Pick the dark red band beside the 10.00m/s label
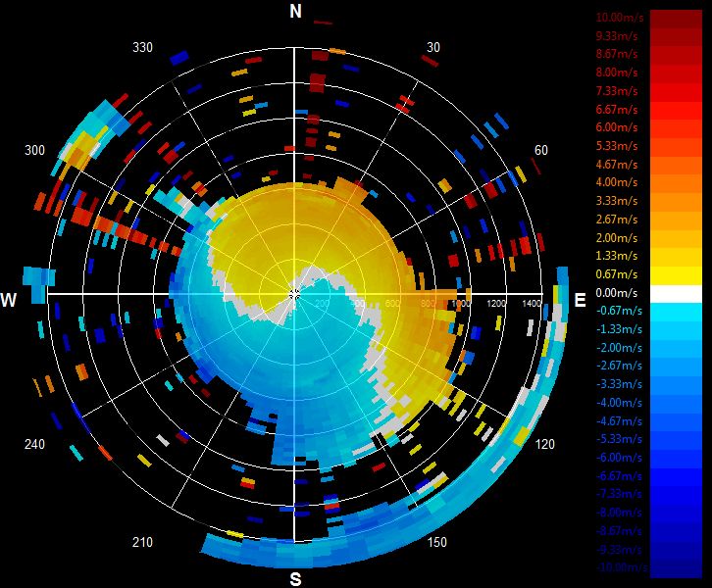 tap(676, 19)
